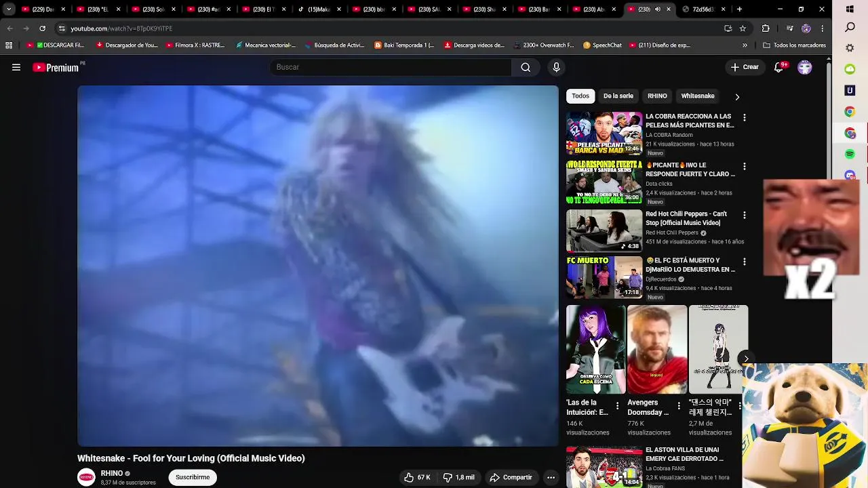
Task: Go forward in browser history
Action: coord(26,28)
